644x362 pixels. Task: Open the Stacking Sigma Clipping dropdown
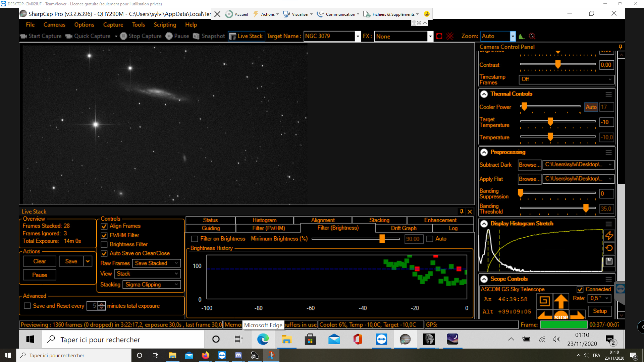click(152, 285)
